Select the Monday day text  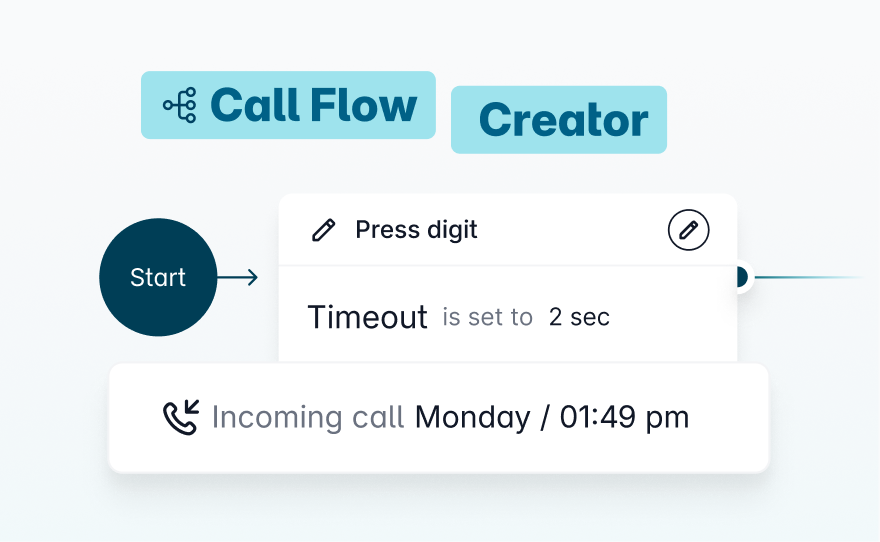pyautogui.click(x=472, y=416)
